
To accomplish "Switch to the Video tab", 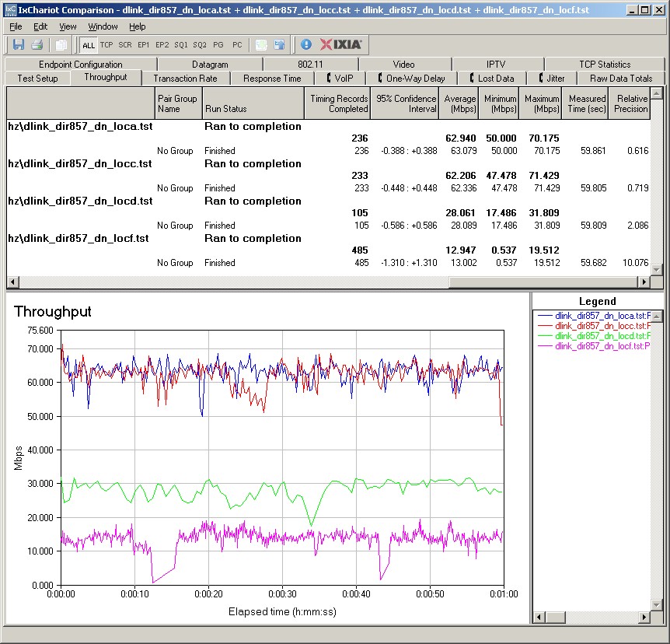I will point(404,64).
